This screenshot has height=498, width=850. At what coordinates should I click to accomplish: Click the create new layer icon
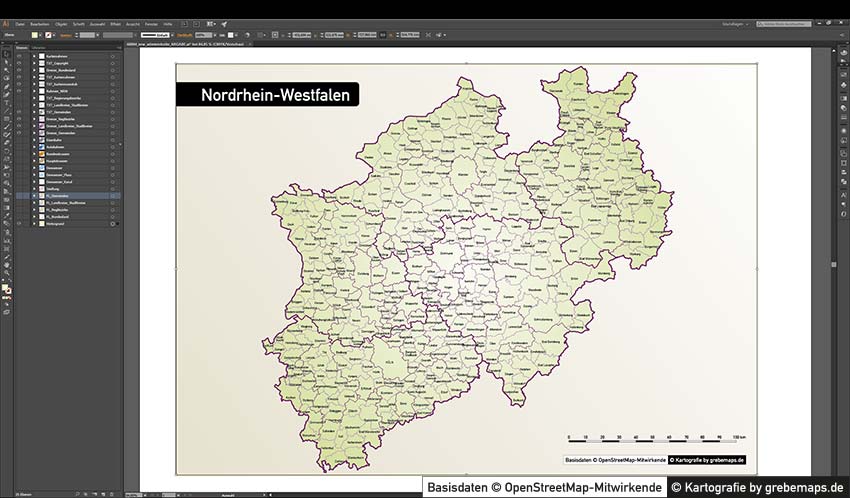coord(104,493)
